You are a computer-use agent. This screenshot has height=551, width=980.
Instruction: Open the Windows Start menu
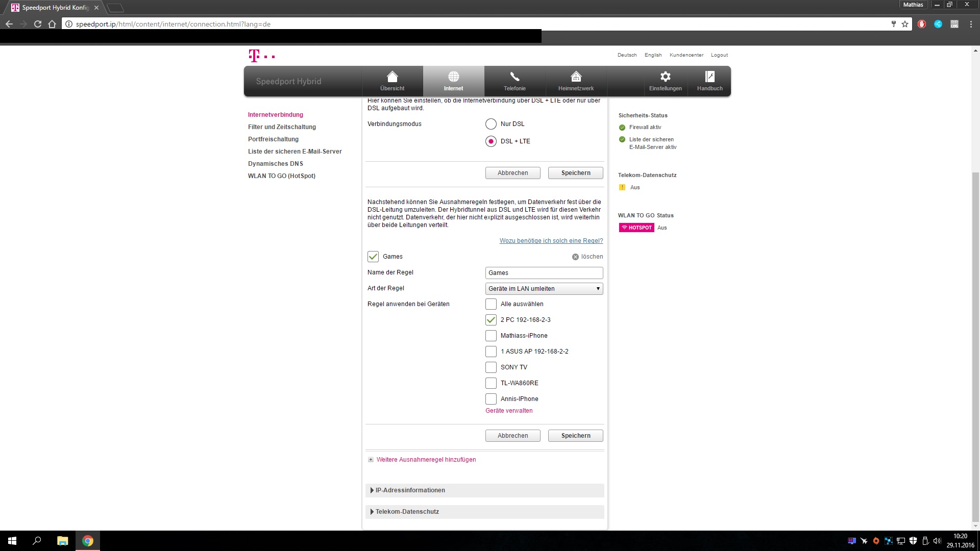(x=12, y=541)
